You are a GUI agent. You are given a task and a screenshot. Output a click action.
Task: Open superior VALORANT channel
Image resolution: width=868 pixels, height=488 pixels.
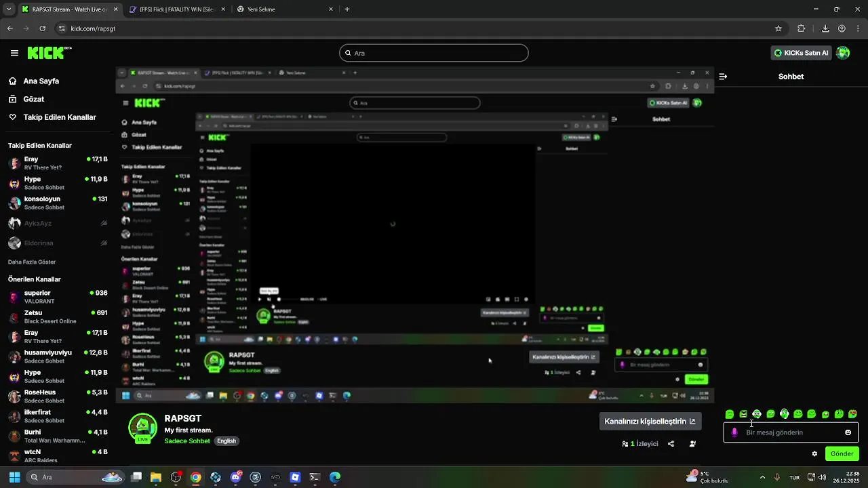58,297
